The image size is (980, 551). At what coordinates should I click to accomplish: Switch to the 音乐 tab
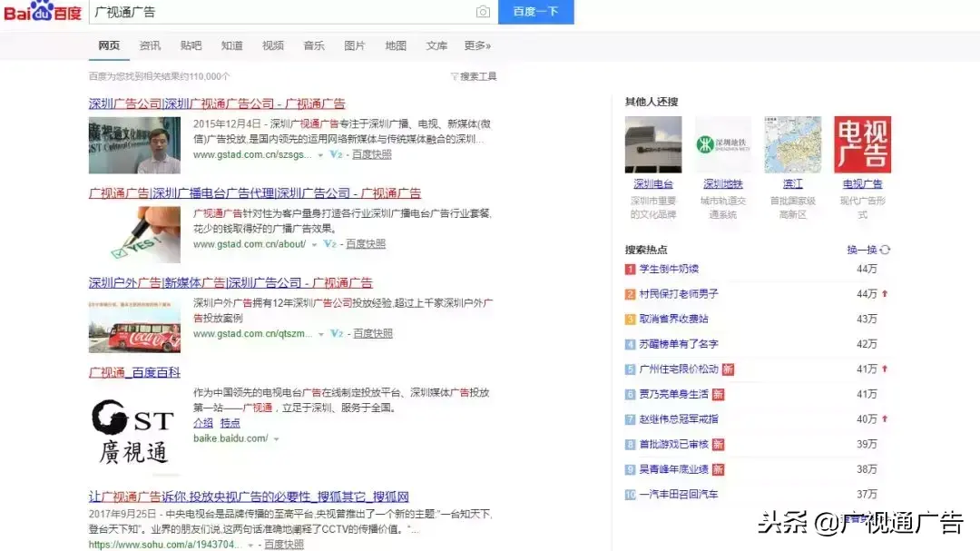314,45
